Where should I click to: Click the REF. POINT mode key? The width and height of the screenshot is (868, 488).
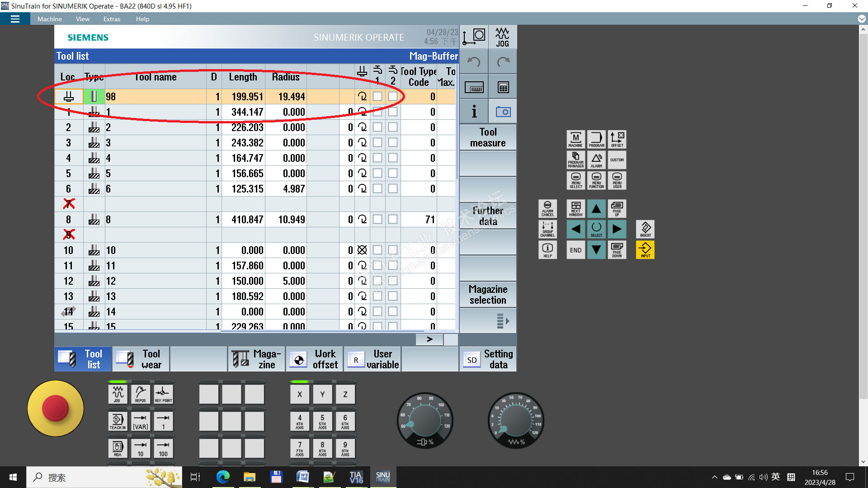(x=163, y=394)
